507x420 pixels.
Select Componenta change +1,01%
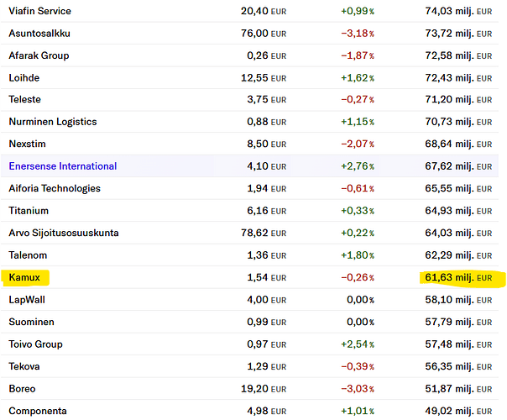pyautogui.click(x=358, y=411)
